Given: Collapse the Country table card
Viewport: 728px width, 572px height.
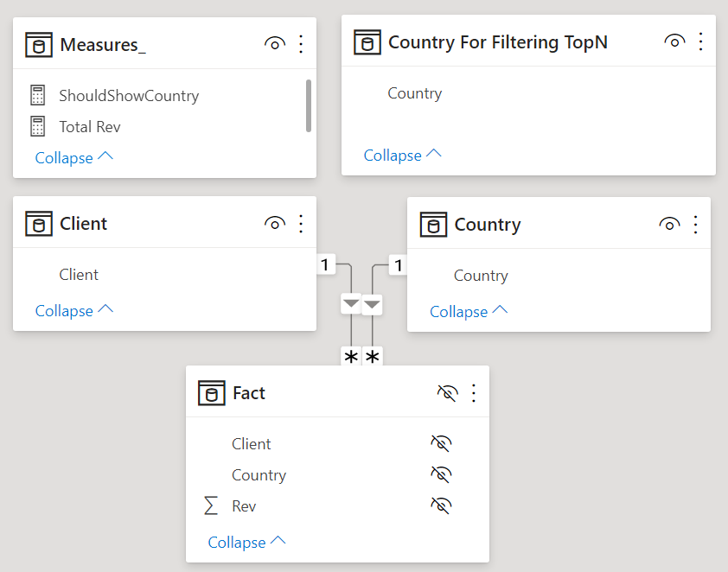Looking at the screenshot, I should [469, 311].
